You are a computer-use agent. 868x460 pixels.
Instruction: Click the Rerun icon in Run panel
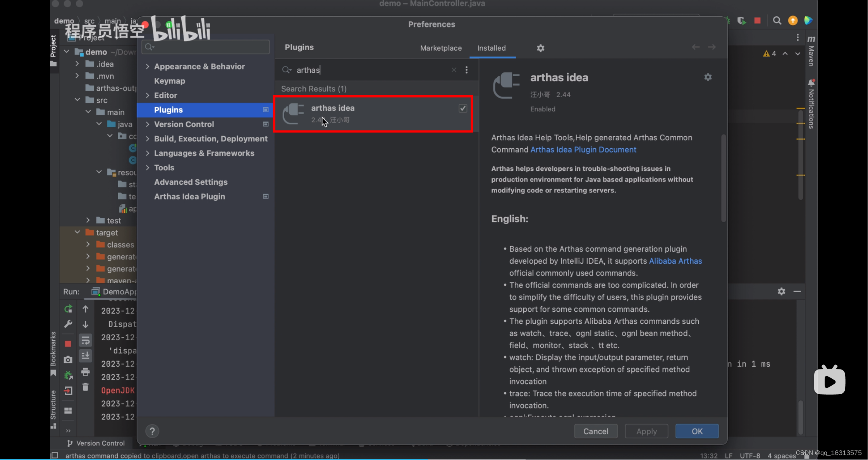click(68, 309)
